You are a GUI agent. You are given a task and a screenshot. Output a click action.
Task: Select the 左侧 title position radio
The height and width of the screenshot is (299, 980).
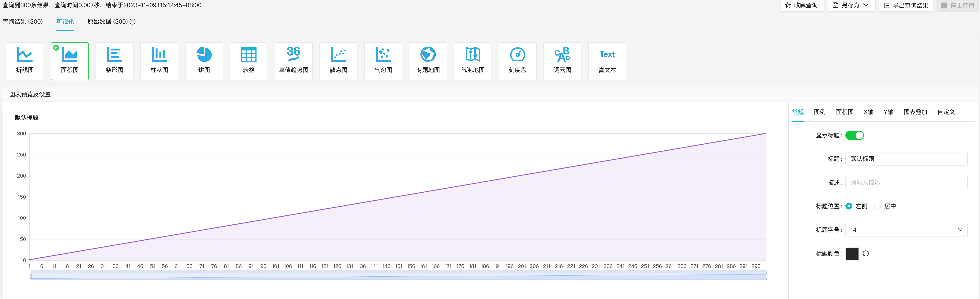(x=849, y=206)
